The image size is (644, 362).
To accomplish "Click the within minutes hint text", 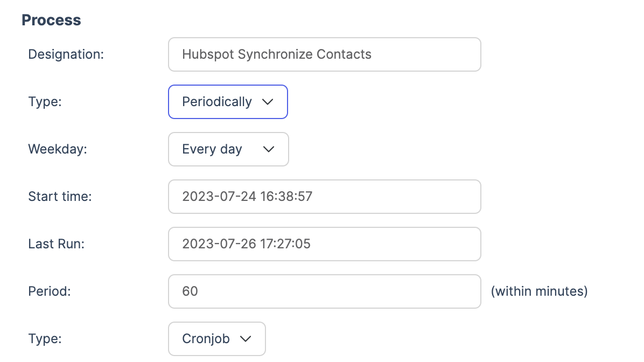I will pos(539,291).
